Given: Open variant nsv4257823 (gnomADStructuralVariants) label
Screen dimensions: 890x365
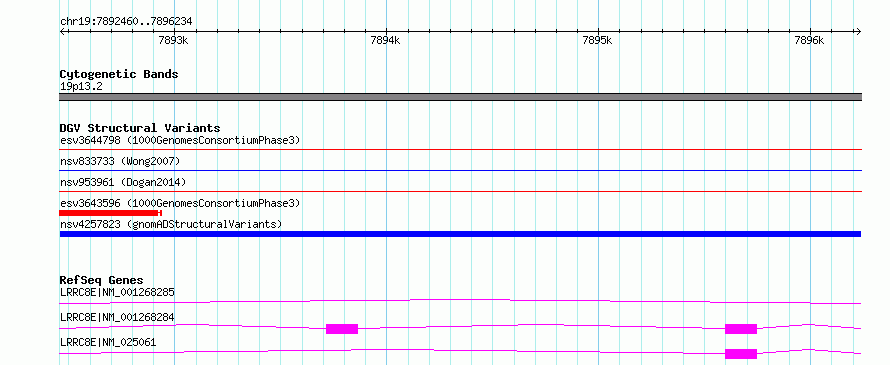Looking at the screenshot, I should (171, 224).
